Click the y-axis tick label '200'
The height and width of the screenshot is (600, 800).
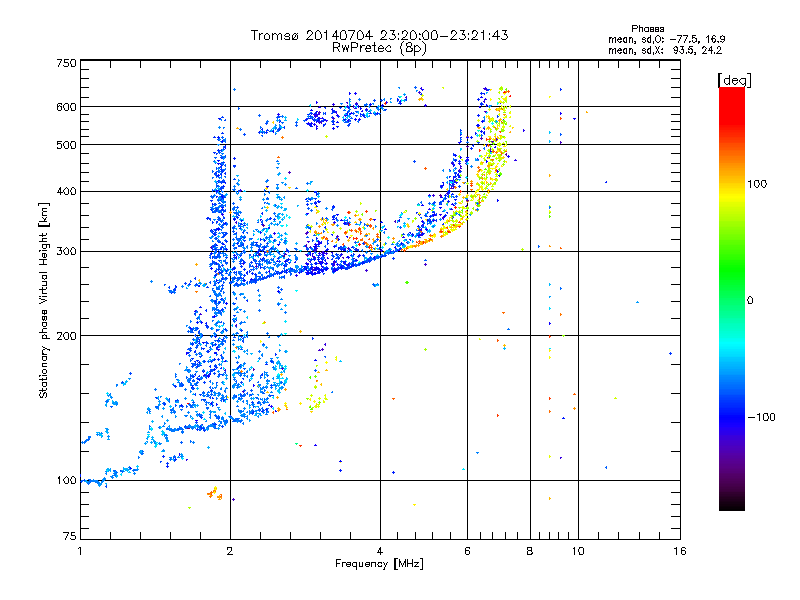[x=66, y=336]
